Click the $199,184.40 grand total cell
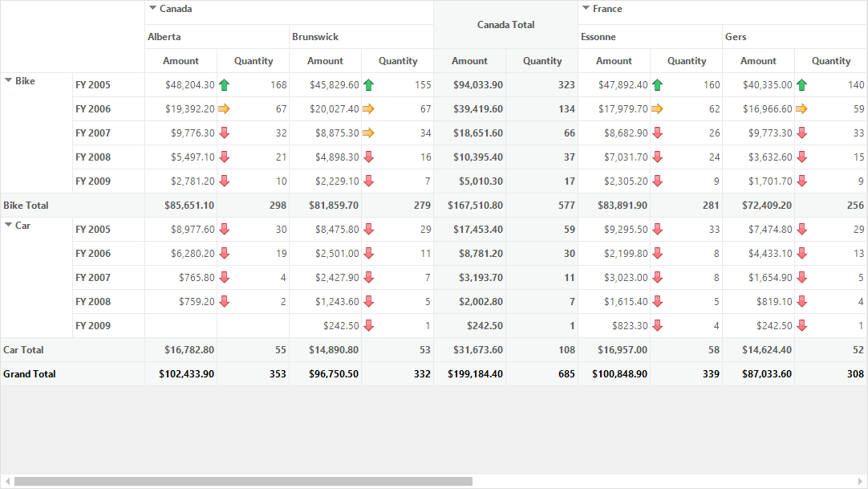 (x=470, y=374)
